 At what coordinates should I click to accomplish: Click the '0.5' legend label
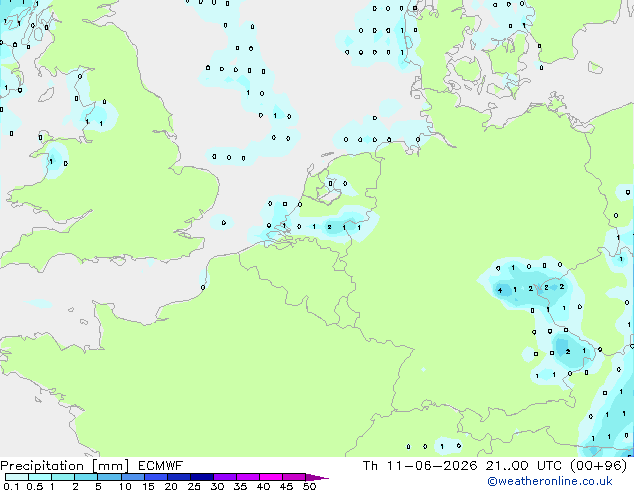(x=35, y=486)
